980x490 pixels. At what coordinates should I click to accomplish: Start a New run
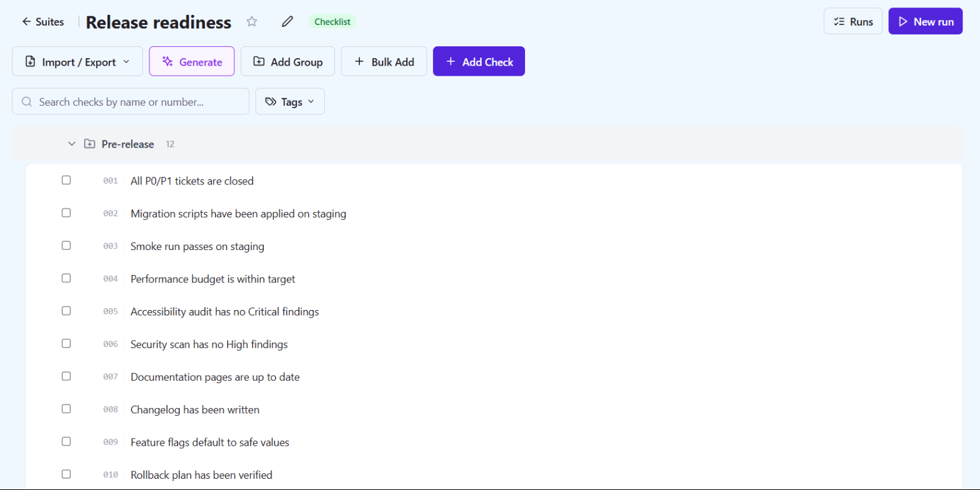coord(926,21)
